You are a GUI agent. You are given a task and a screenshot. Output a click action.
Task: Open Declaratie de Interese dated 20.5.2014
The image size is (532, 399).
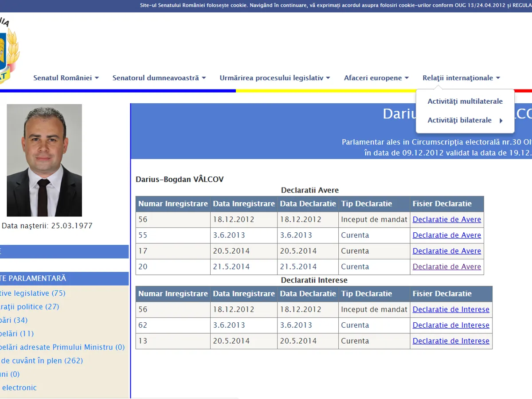(451, 341)
